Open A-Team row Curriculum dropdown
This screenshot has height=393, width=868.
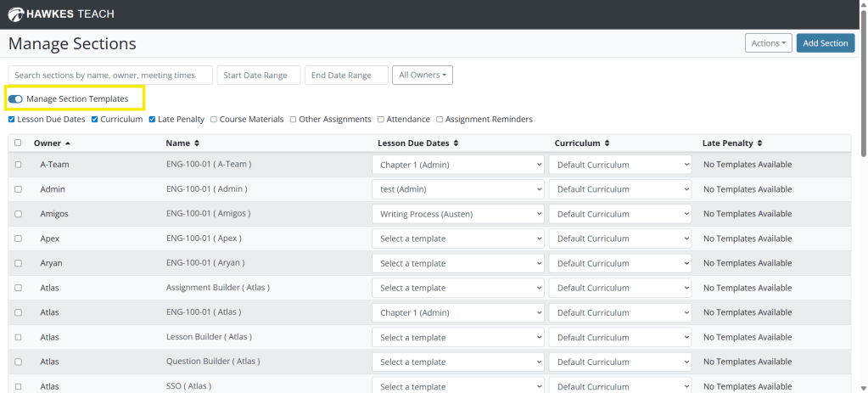[x=620, y=165]
